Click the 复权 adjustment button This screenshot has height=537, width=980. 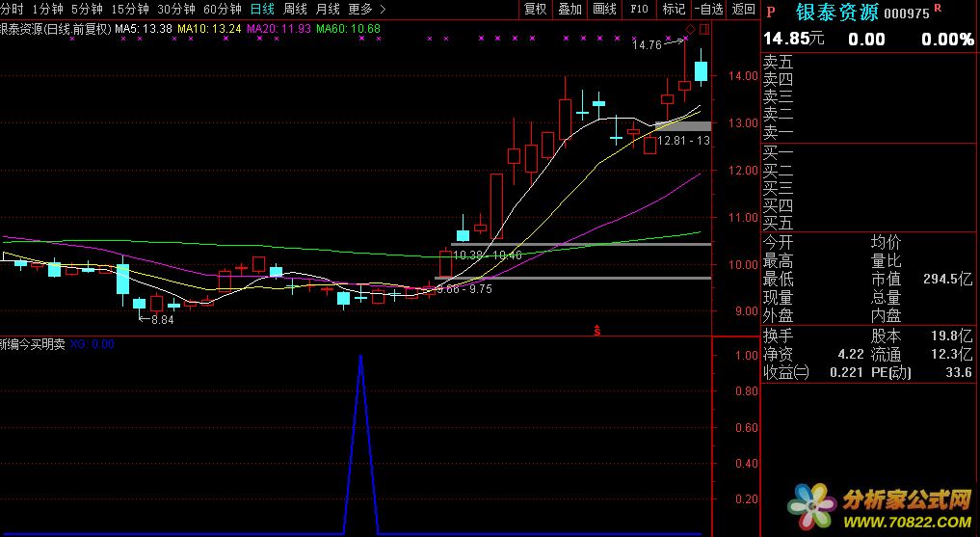tap(536, 9)
